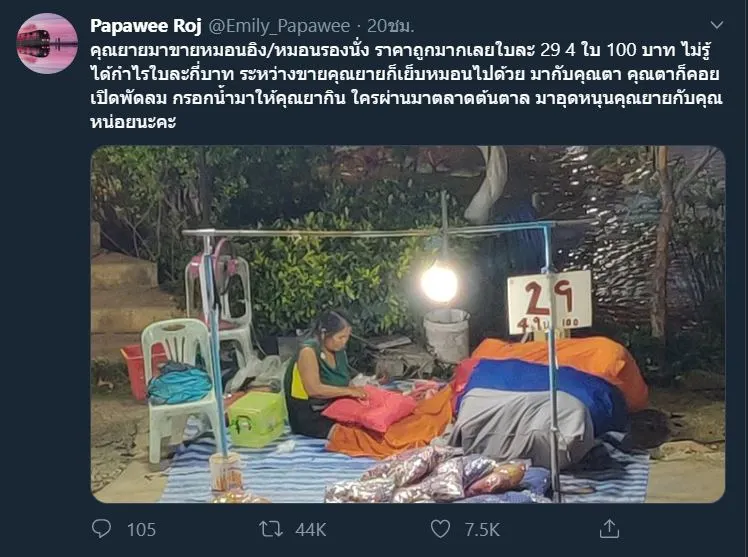Open the share icon menu for tweet
Viewport: 748px width, 557px height.
[609, 529]
